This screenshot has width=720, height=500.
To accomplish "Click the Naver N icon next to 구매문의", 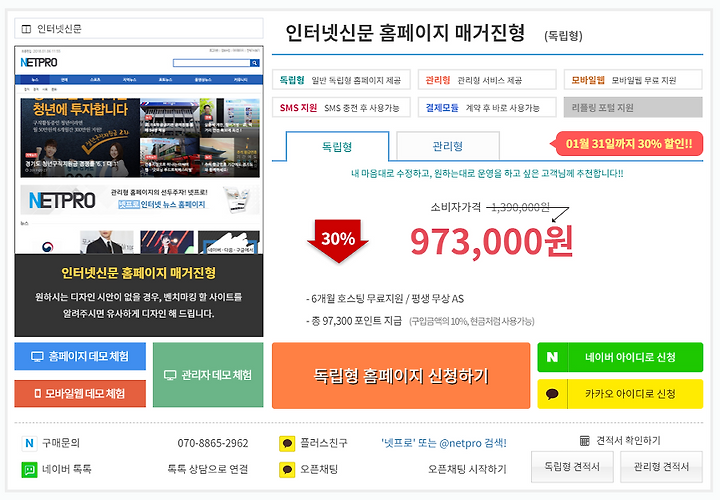I will tap(29, 443).
